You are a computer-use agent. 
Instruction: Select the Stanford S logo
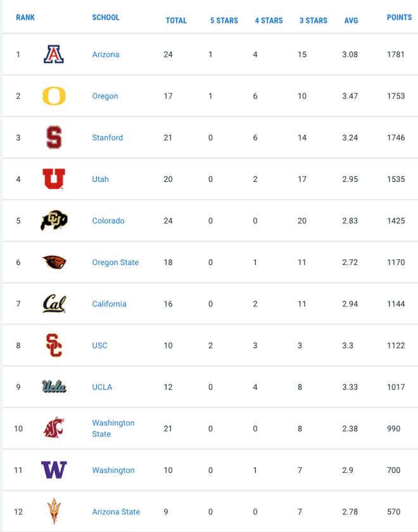coord(54,138)
